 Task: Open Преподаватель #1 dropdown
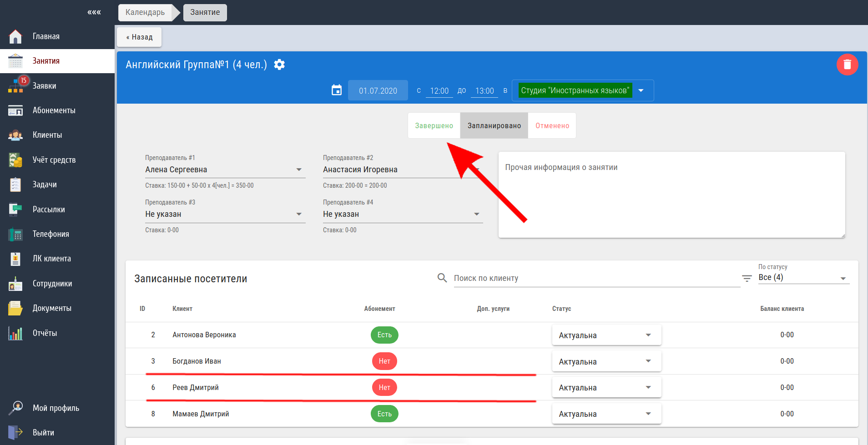pyautogui.click(x=225, y=170)
